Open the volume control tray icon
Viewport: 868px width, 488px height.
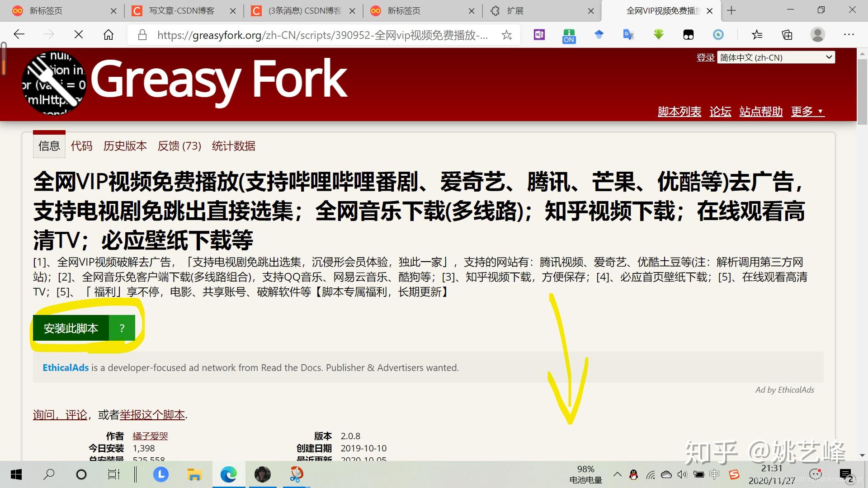pyautogui.click(x=682, y=474)
